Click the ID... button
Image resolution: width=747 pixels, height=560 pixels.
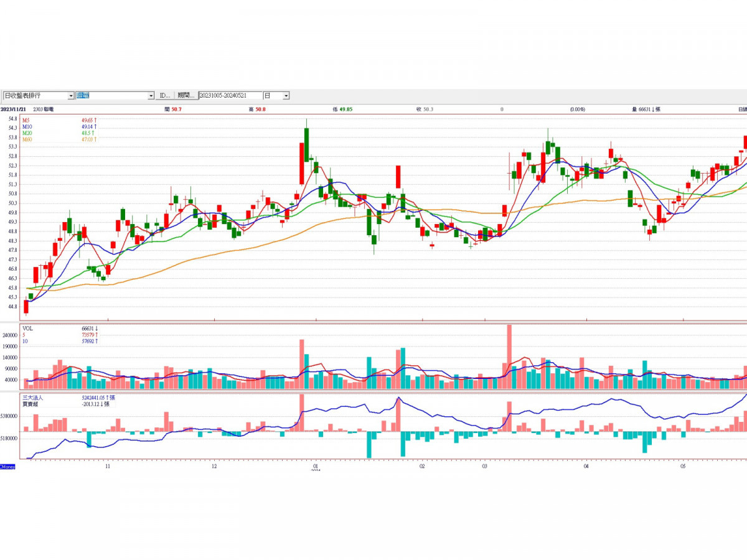pyautogui.click(x=164, y=96)
